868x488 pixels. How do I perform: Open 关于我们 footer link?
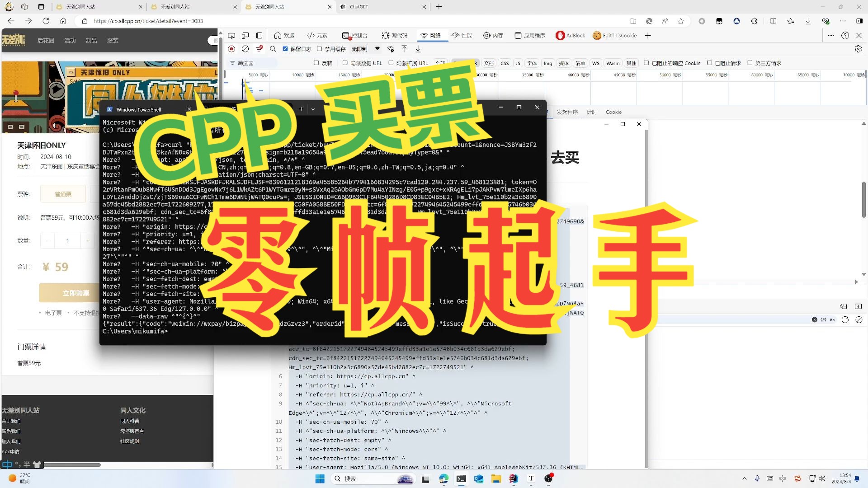pos(11,421)
